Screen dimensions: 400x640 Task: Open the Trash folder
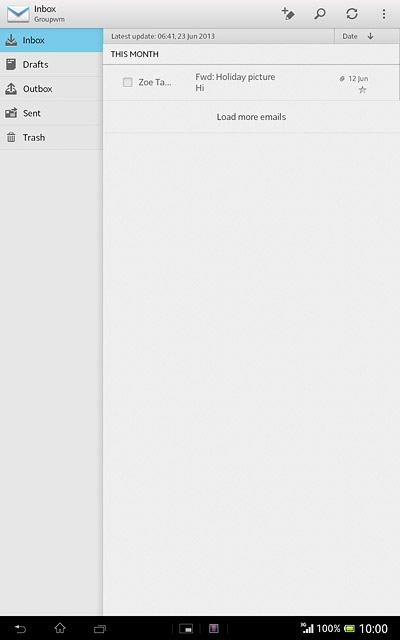coord(51,138)
